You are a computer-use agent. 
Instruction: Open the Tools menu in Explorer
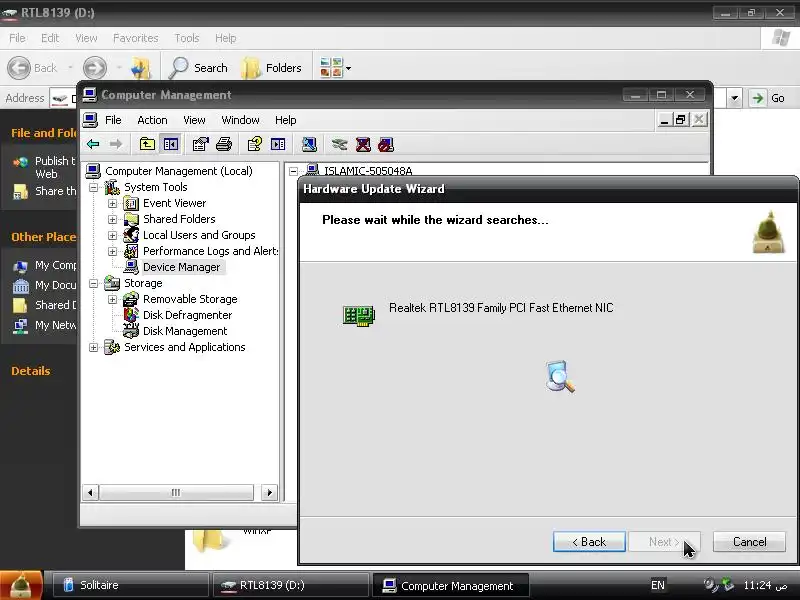pyautogui.click(x=187, y=38)
